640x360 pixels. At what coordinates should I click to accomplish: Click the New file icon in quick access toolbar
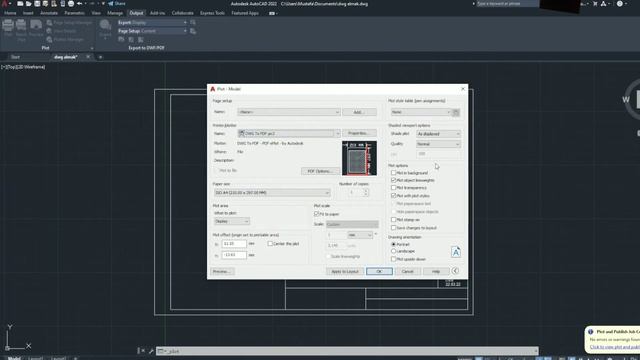click(20, 4)
